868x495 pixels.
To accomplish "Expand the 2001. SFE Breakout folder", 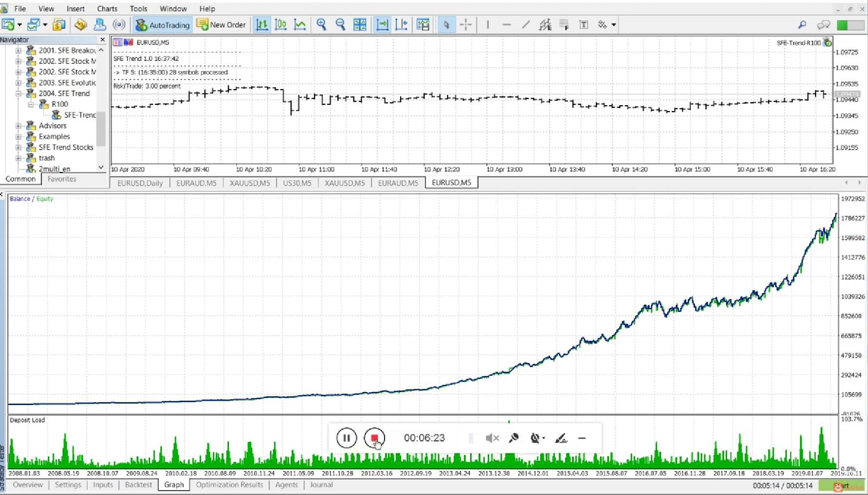I will click(18, 50).
